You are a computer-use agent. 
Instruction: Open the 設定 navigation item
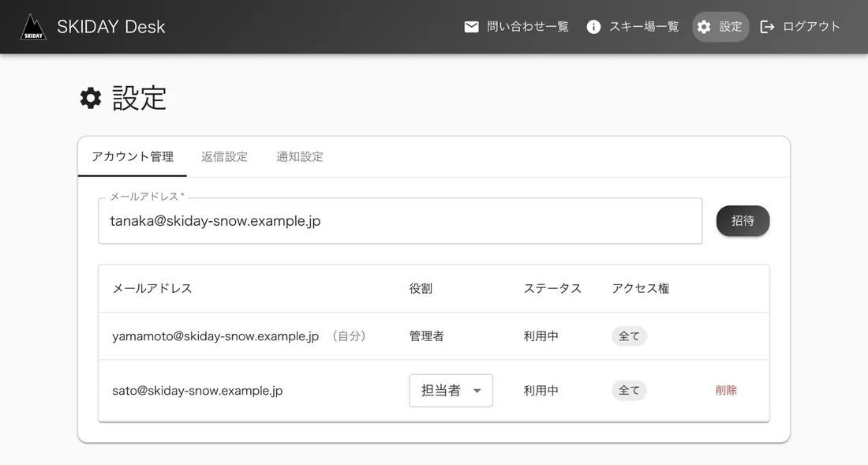coord(720,27)
